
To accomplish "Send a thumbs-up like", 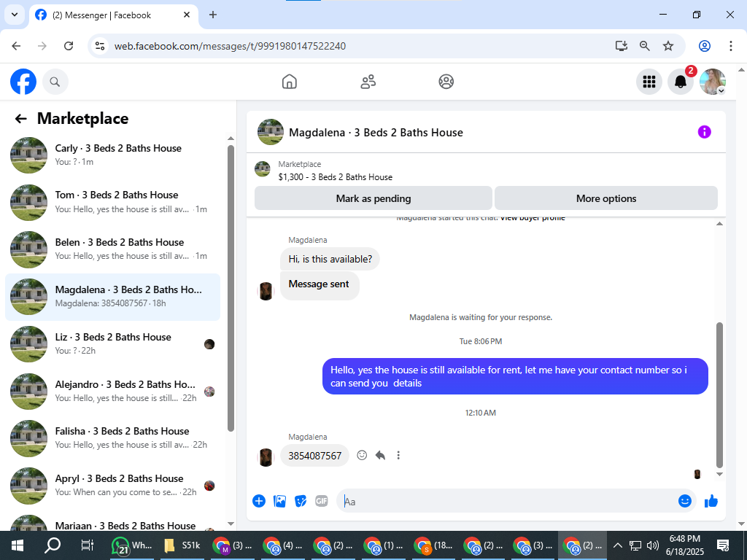I will click(711, 501).
